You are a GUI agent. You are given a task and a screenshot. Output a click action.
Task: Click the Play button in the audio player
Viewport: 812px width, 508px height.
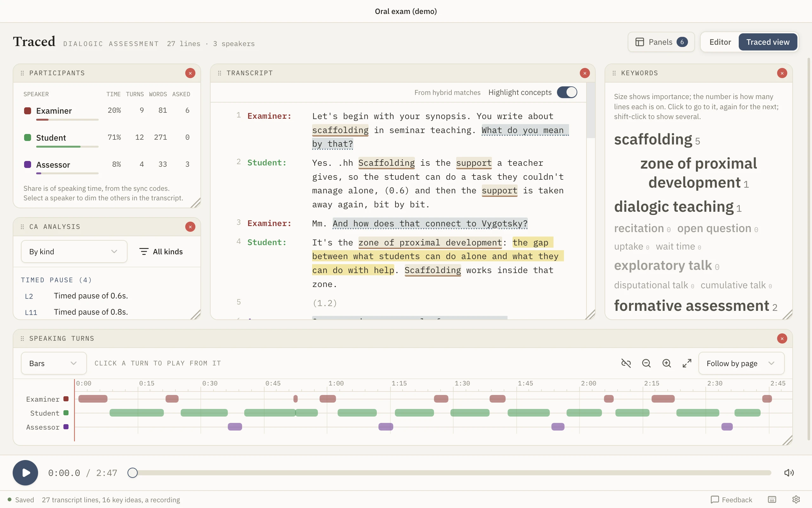pos(25,472)
